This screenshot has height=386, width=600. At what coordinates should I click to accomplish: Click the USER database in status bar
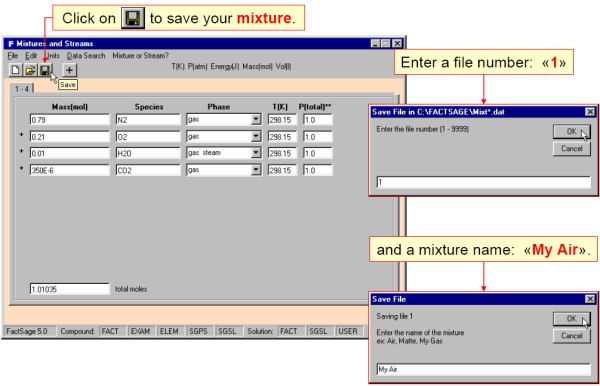pyautogui.click(x=348, y=331)
